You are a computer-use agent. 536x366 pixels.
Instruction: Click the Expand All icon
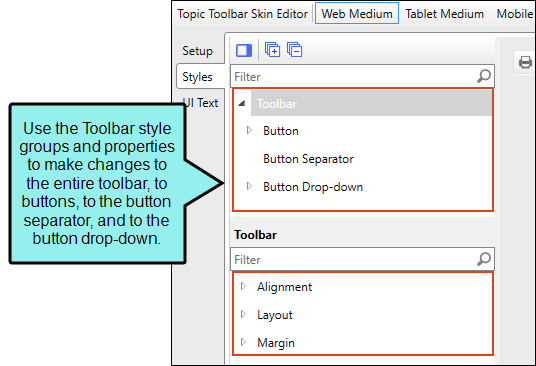tap(272, 50)
